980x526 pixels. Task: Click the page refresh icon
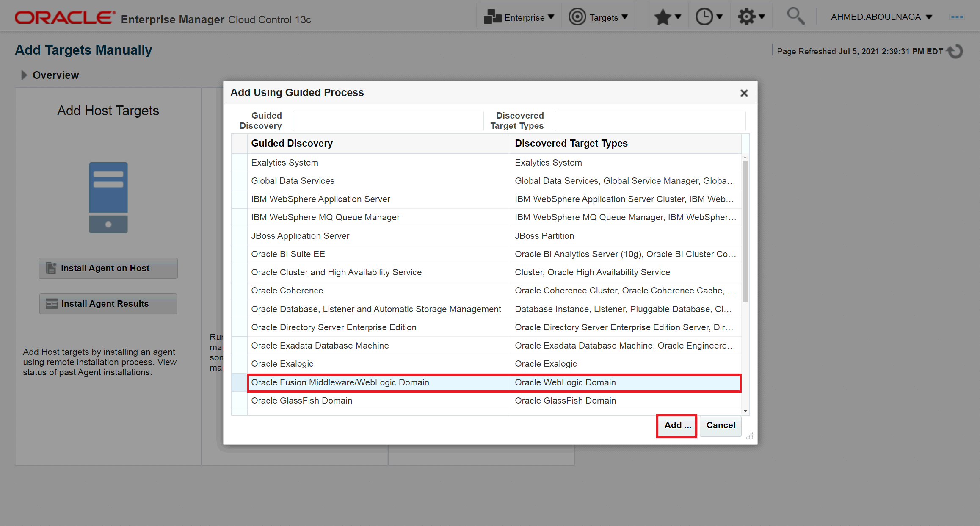point(955,52)
